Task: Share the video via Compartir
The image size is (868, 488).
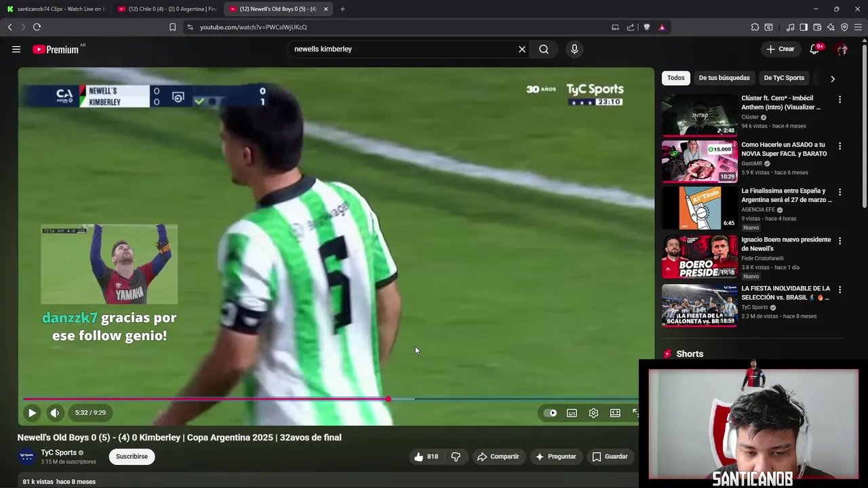Action: (x=498, y=457)
